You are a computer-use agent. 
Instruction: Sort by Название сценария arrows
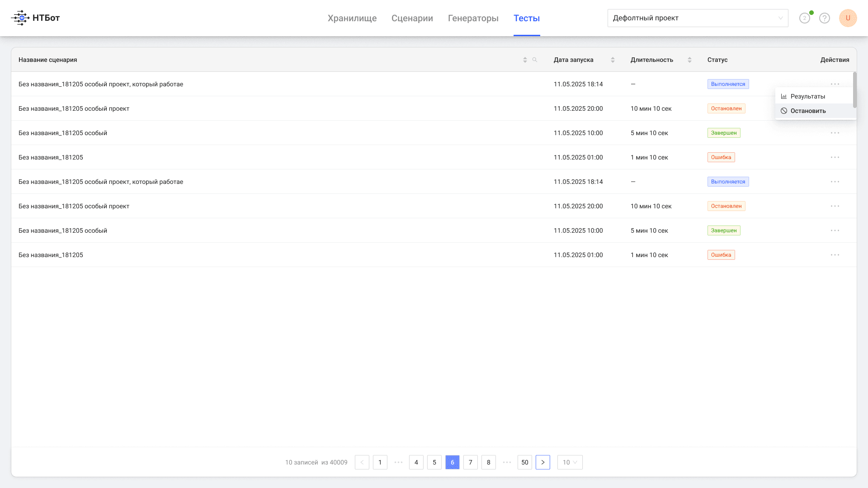[525, 60]
